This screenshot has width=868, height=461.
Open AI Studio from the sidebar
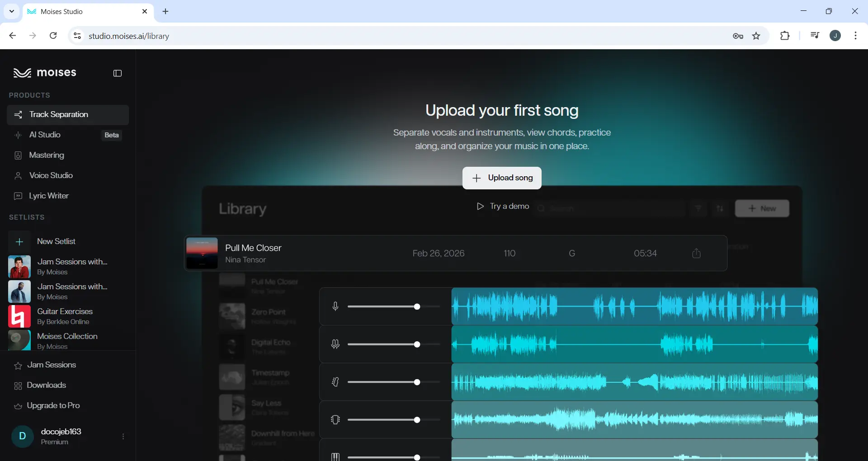tap(68, 135)
